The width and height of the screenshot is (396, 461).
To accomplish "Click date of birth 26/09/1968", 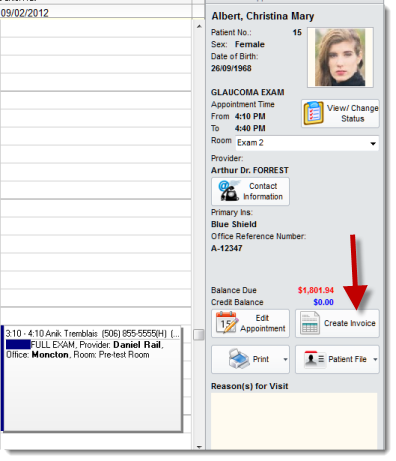I will tap(231, 68).
